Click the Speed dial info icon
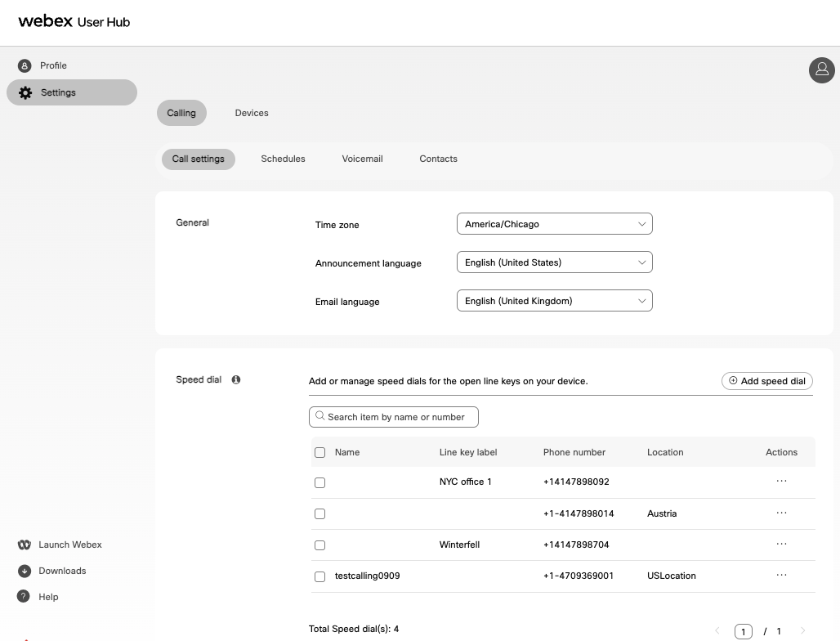Viewport: 840px width, 641px height. pyautogui.click(x=236, y=380)
